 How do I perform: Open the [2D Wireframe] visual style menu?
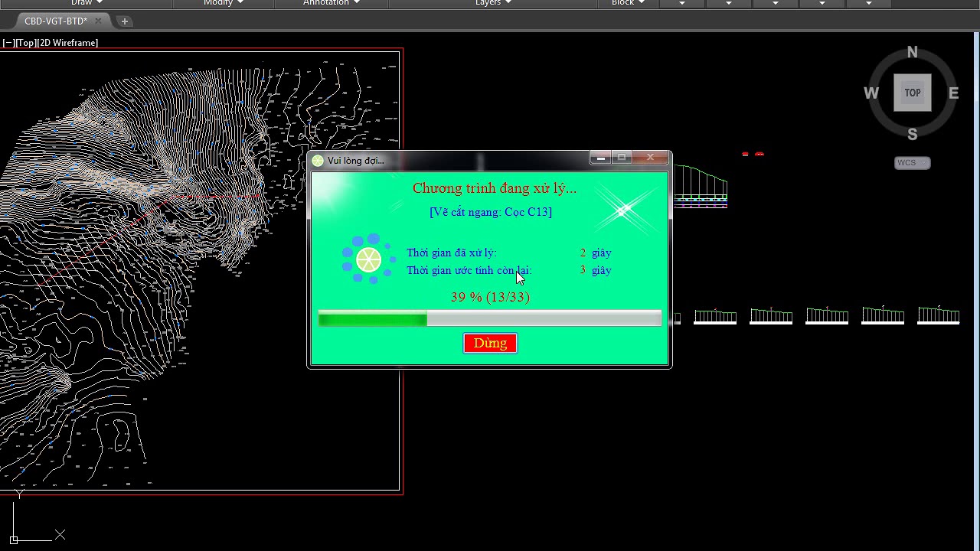68,43
